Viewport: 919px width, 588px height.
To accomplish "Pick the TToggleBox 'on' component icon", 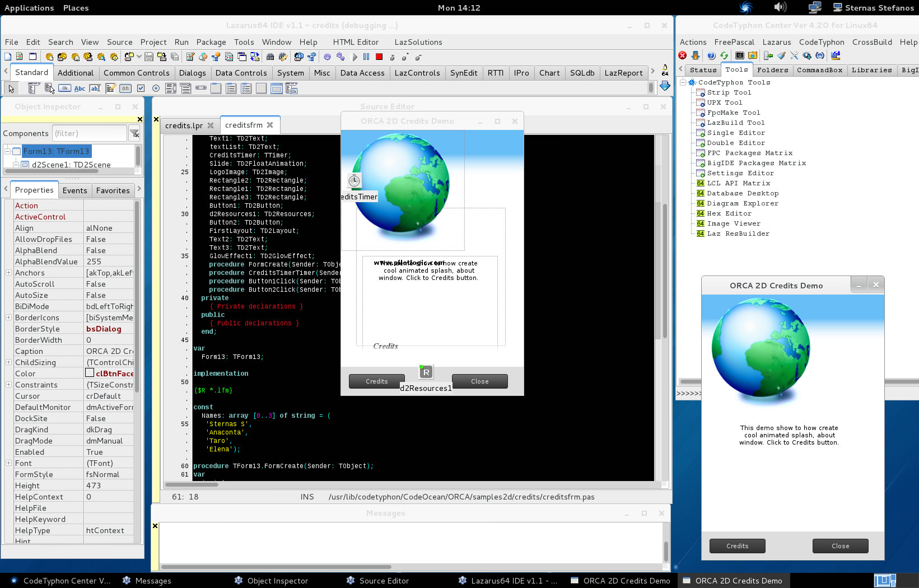I will click(125, 88).
